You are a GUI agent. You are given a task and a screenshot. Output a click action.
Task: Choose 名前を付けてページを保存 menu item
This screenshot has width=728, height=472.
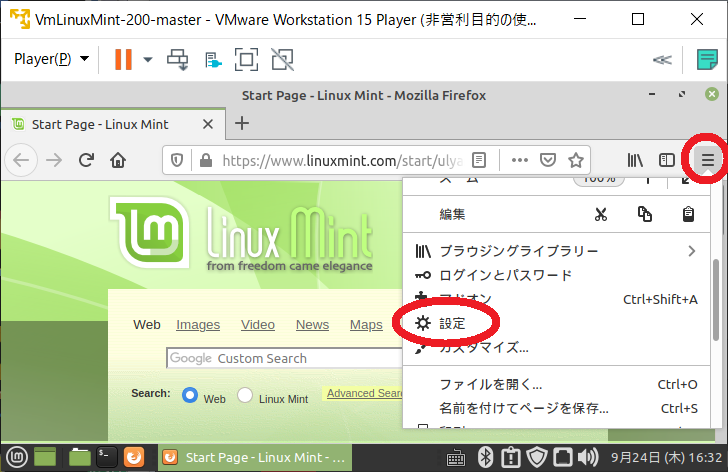point(556,409)
